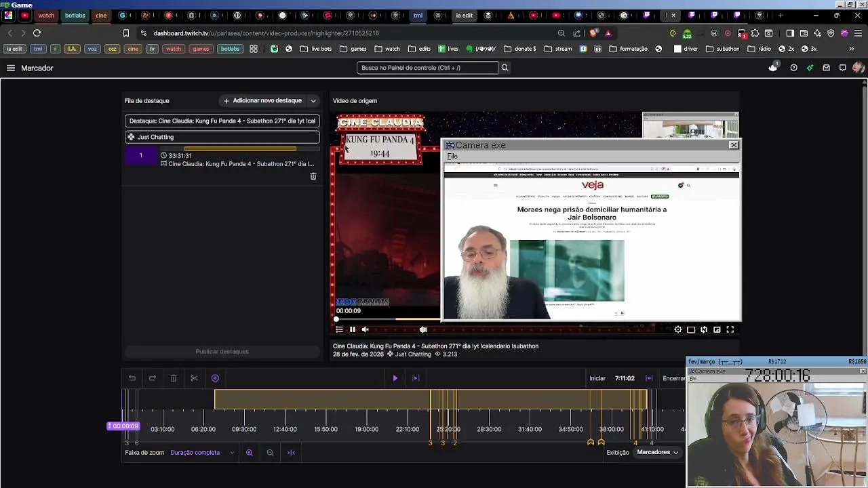
Task: Reload the page in the browser
Action: click(37, 33)
